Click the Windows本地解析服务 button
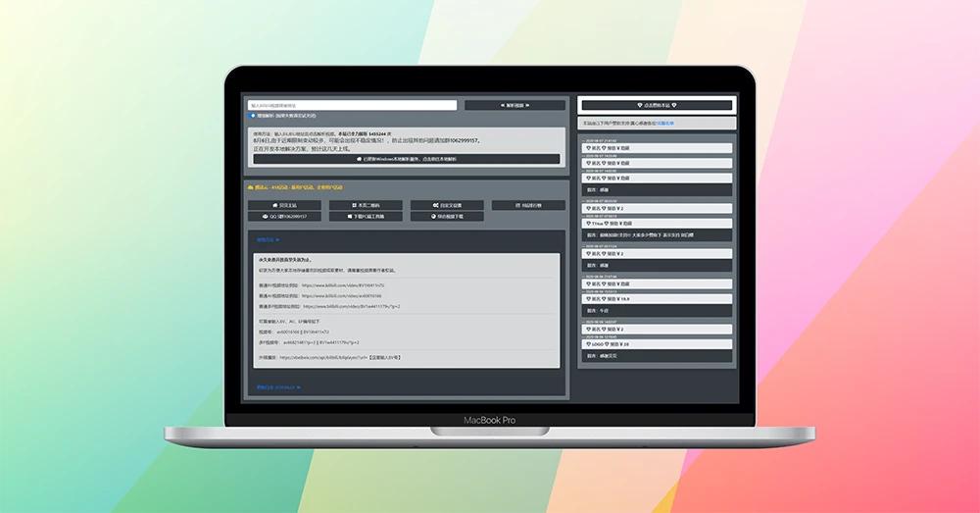The image size is (980, 513). coord(407,158)
